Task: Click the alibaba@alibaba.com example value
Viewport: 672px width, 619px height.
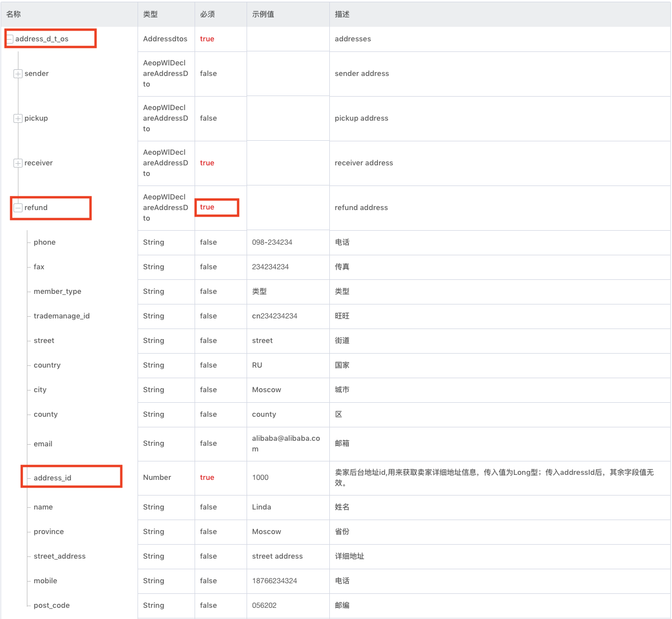Action: [x=286, y=444]
